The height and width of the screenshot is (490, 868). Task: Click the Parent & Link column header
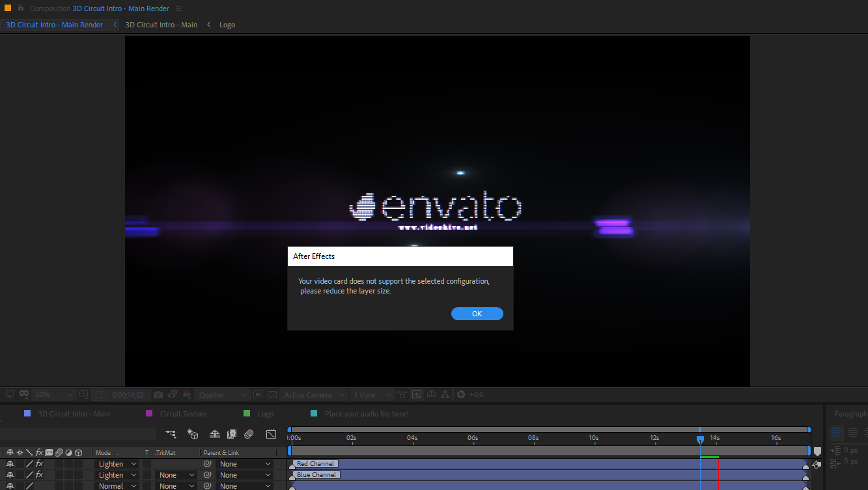click(221, 452)
